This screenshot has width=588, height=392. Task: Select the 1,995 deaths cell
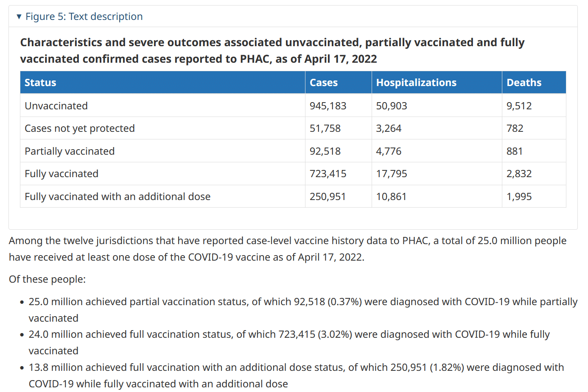519,197
